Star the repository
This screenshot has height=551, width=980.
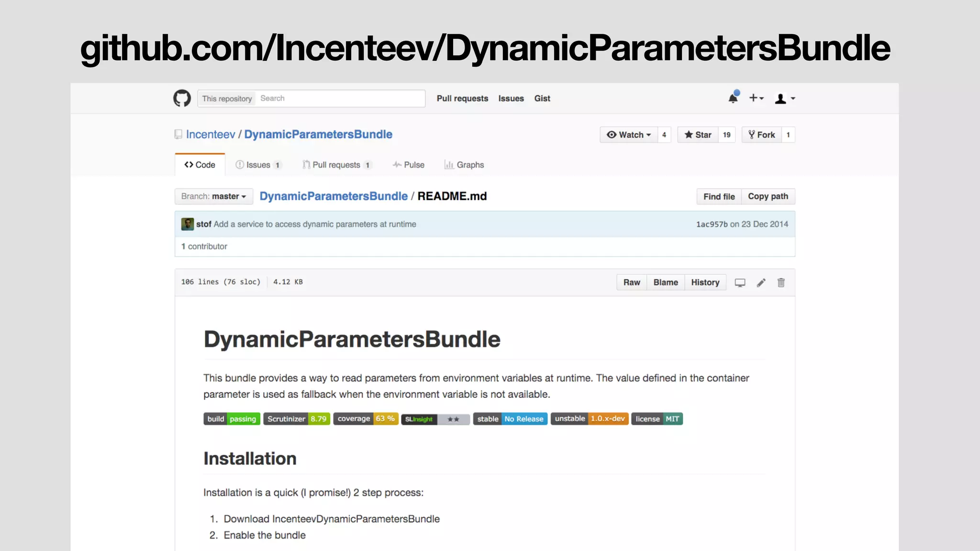click(698, 135)
